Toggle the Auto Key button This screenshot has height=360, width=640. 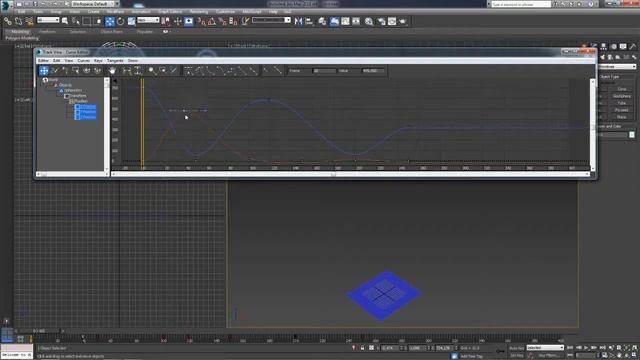coord(516,348)
